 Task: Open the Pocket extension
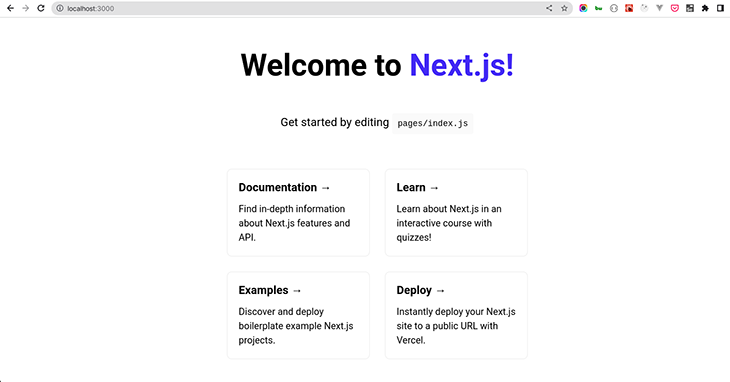tap(675, 8)
